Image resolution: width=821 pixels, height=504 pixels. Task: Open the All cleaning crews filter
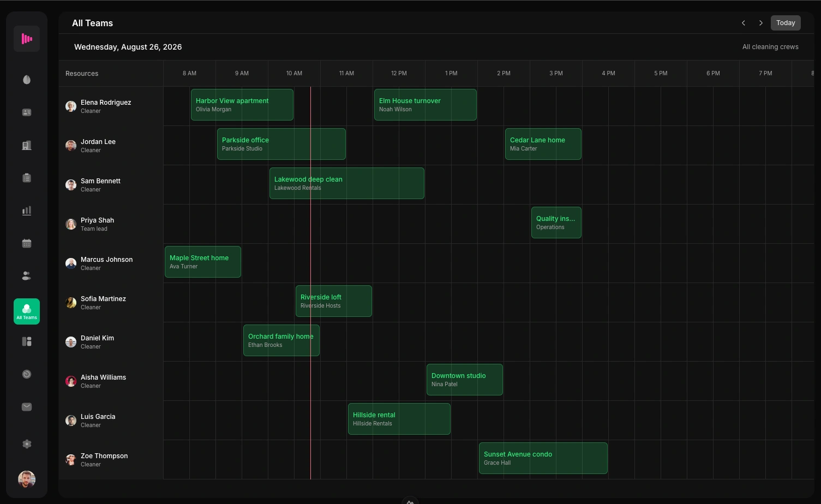point(770,47)
